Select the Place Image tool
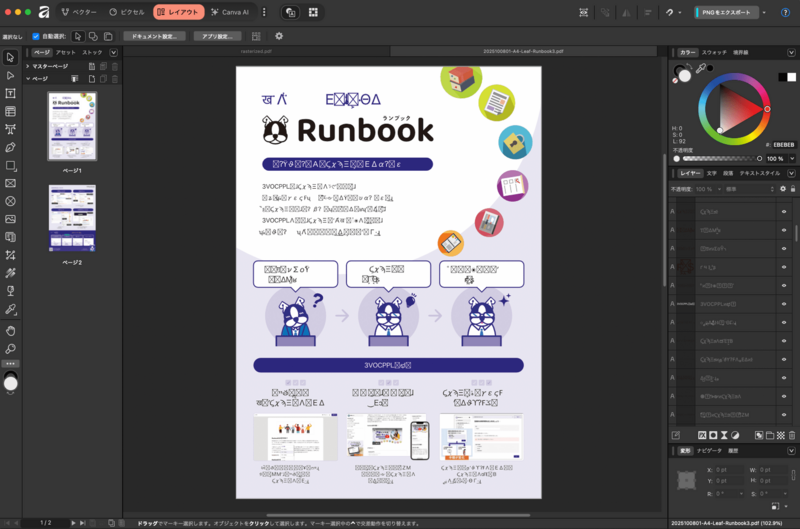This screenshot has height=529, width=800. (10, 219)
